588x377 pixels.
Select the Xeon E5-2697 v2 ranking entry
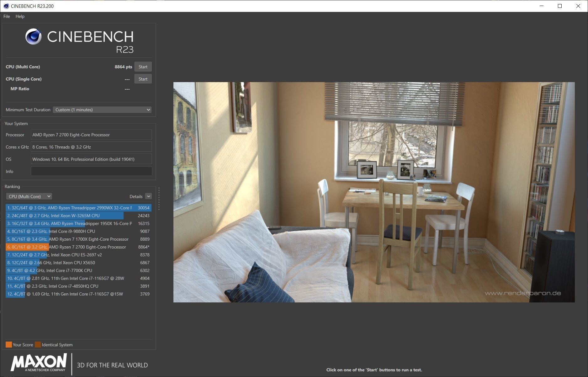(78, 255)
